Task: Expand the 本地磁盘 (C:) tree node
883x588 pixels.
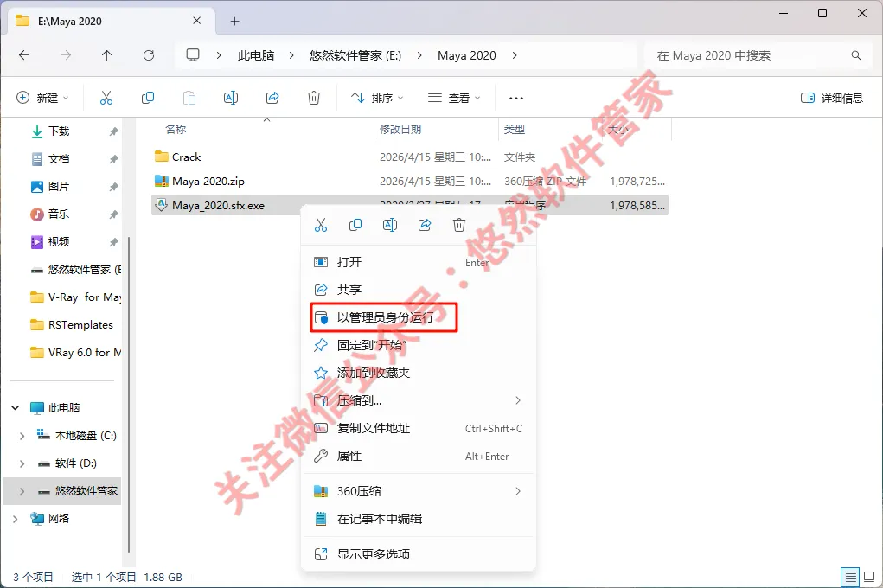Action: coord(22,435)
